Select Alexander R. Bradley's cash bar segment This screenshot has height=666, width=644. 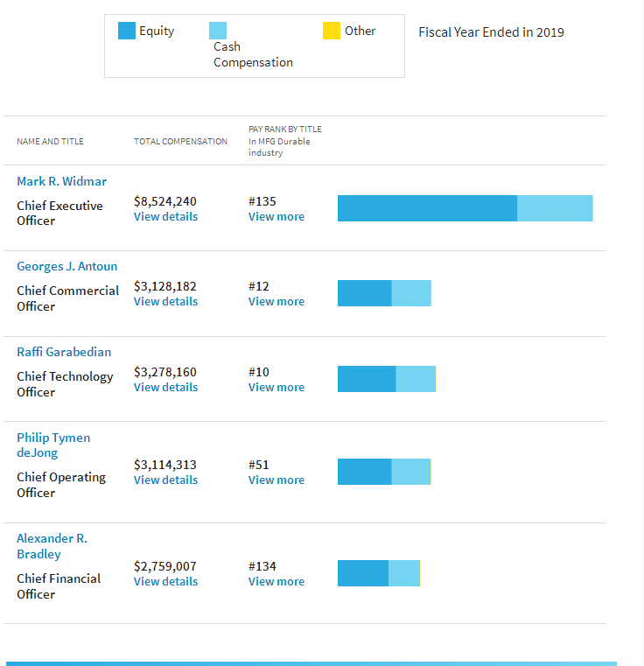(404, 573)
